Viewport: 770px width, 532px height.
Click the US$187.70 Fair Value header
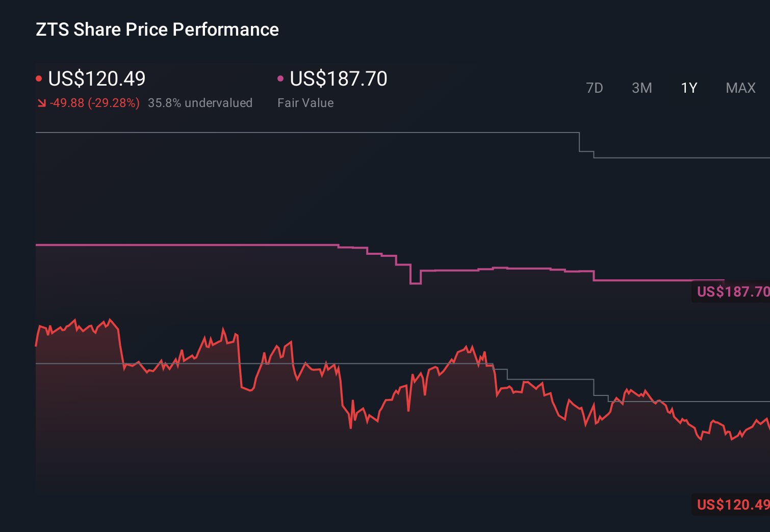tap(338, 79)
